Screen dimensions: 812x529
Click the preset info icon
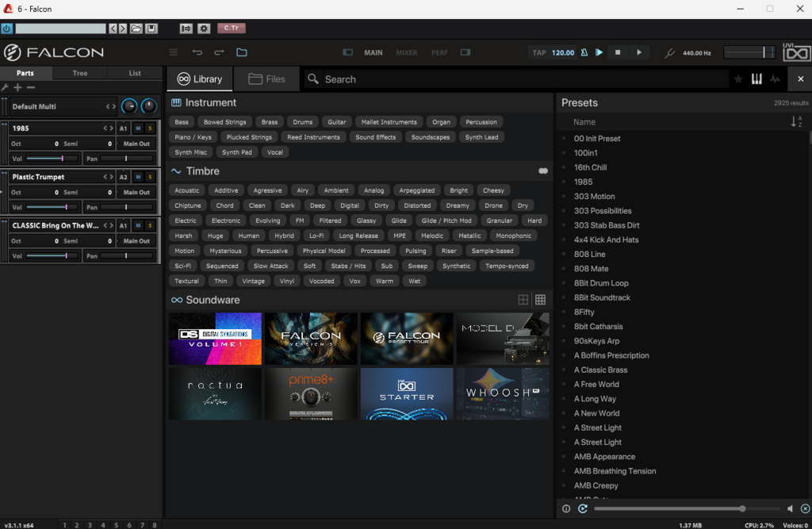(x=566, y=509)
